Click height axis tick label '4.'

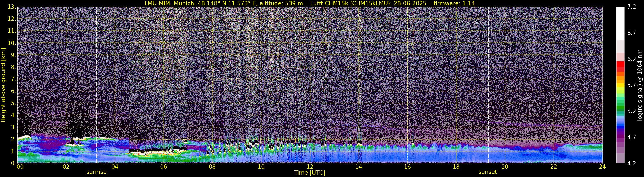[13, 115]
